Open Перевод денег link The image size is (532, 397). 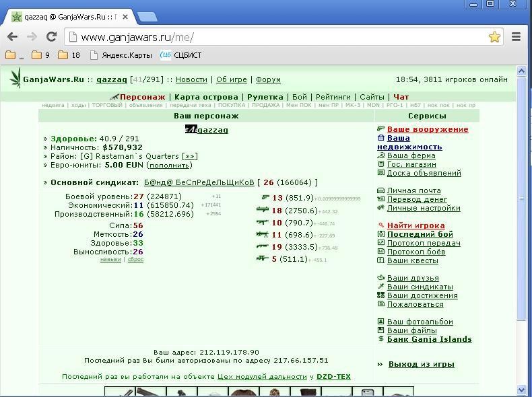417,199
